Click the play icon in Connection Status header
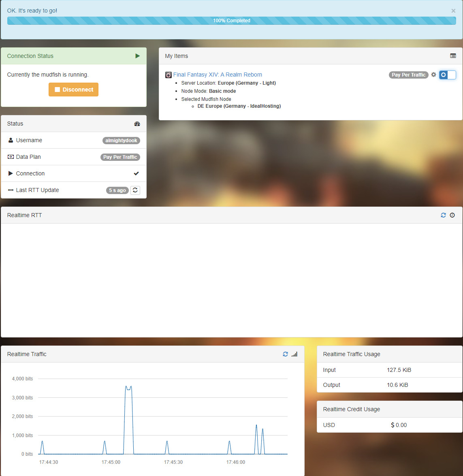 pyautogui.click(x=138, y=56)
